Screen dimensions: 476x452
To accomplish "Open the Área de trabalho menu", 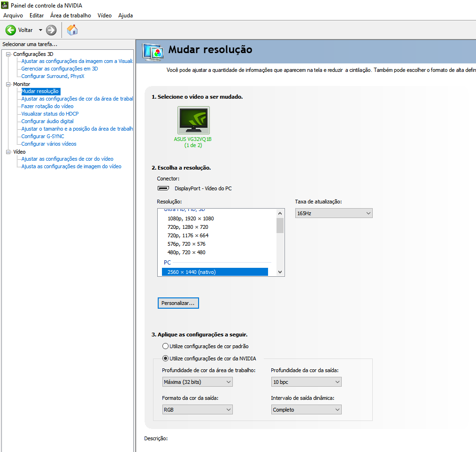I will (x=70, y=16).
